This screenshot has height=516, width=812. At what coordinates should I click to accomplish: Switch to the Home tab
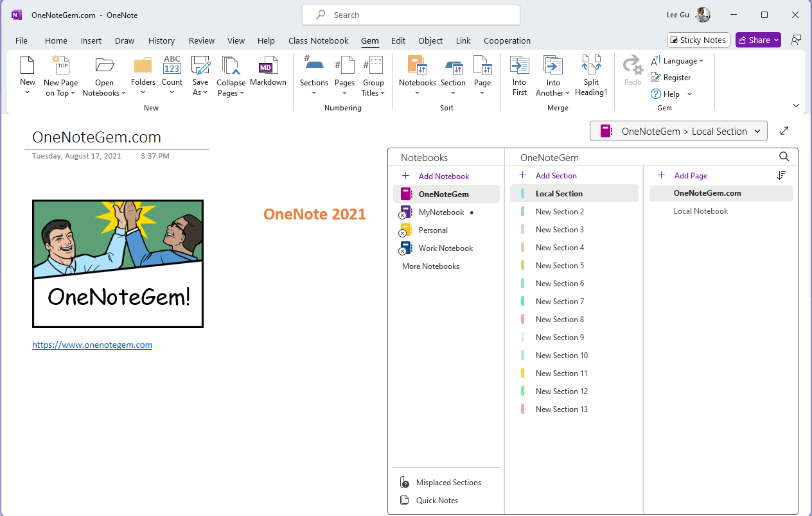(x=56, y=40)
